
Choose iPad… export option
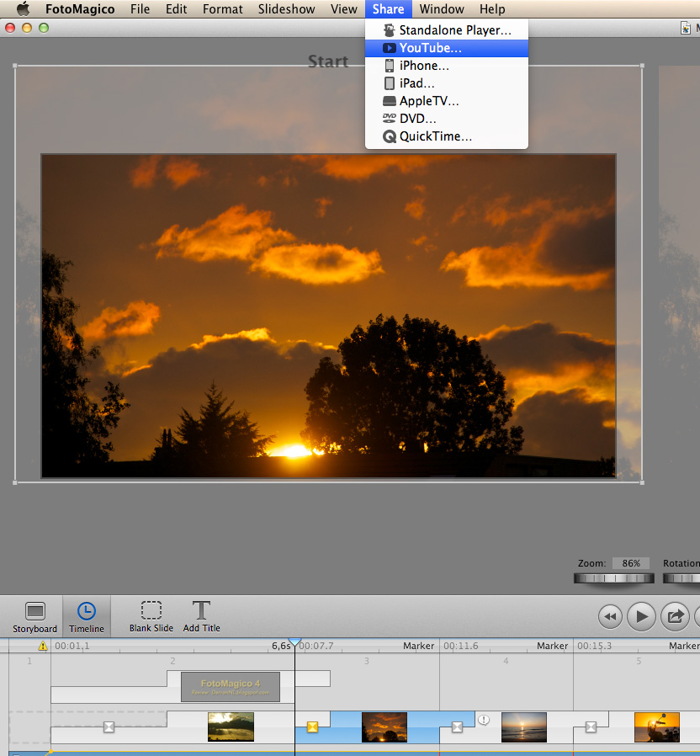(447, 83)
